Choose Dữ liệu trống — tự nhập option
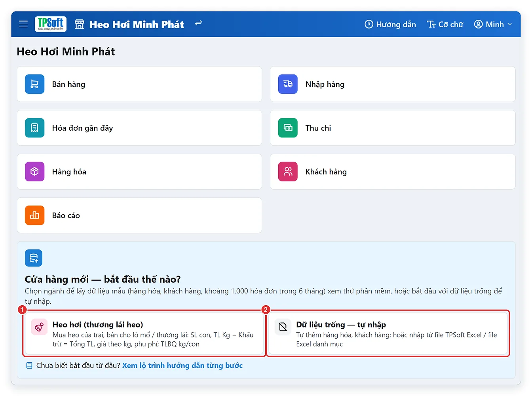Screen dimensions: 532x396 point(388,333)
